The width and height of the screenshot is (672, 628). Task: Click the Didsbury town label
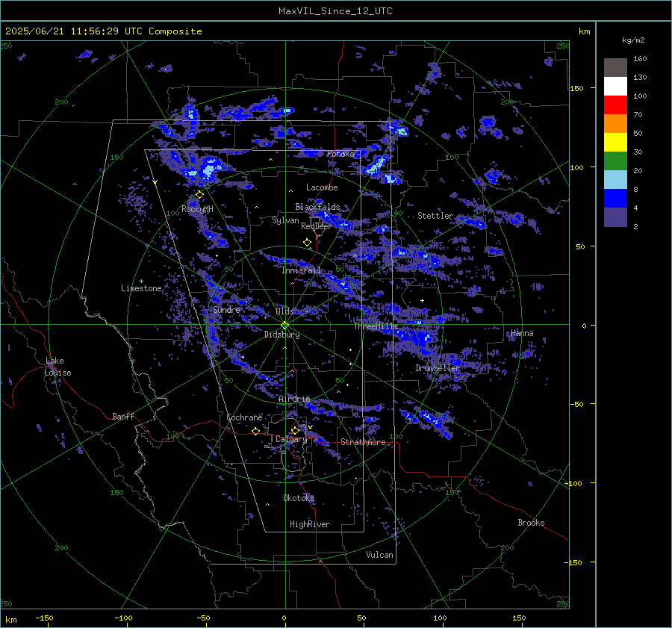click(x=281, y=335)
